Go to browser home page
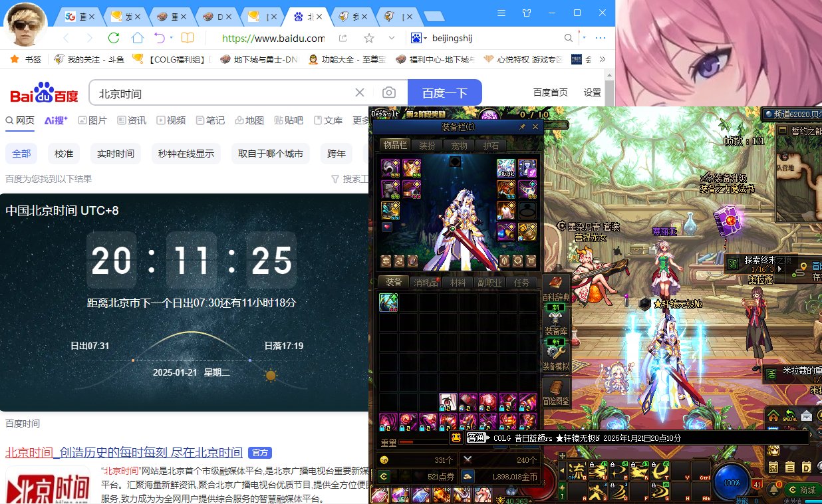This screenshot has height=504, width=822. tap(137, 38)
